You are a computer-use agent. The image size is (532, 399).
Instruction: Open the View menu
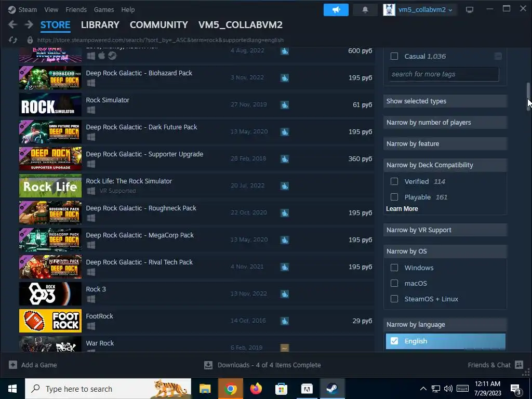point(51,10)
